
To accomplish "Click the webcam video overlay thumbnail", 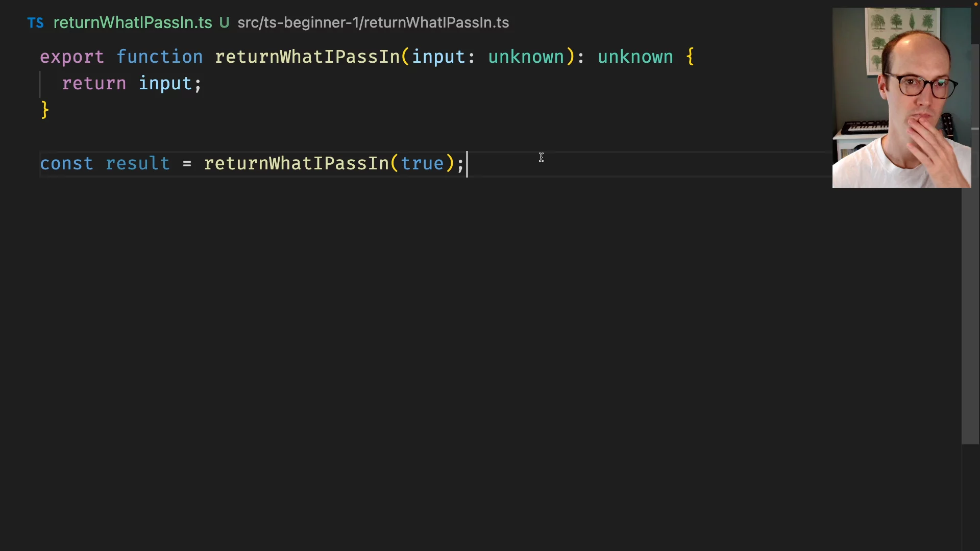I will pos(901,98).
